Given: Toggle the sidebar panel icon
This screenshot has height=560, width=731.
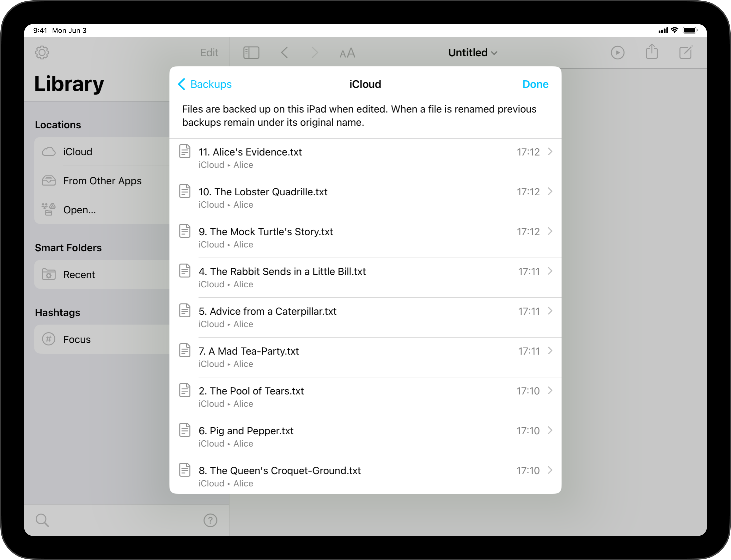Looking at the screenshot, I should 251,52.
